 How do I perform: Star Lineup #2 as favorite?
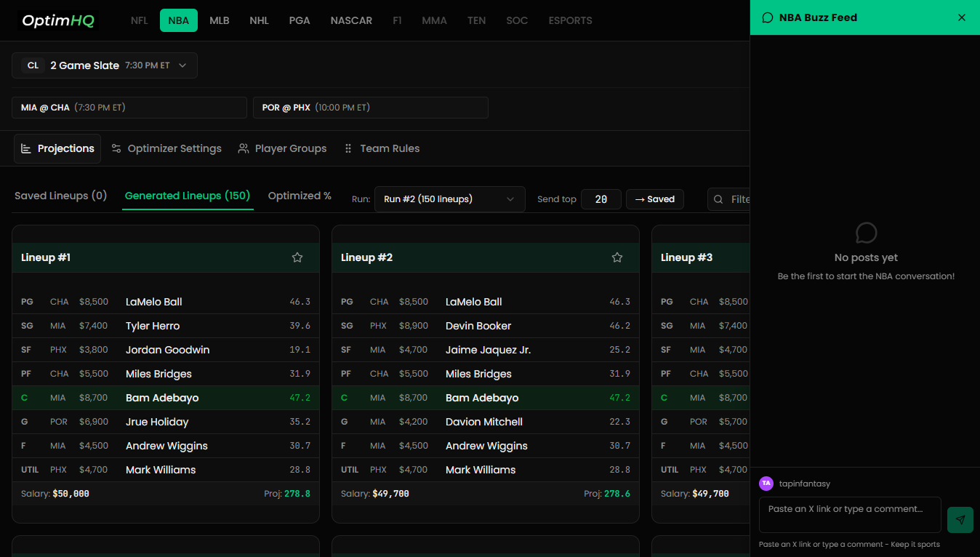point(617,257)
